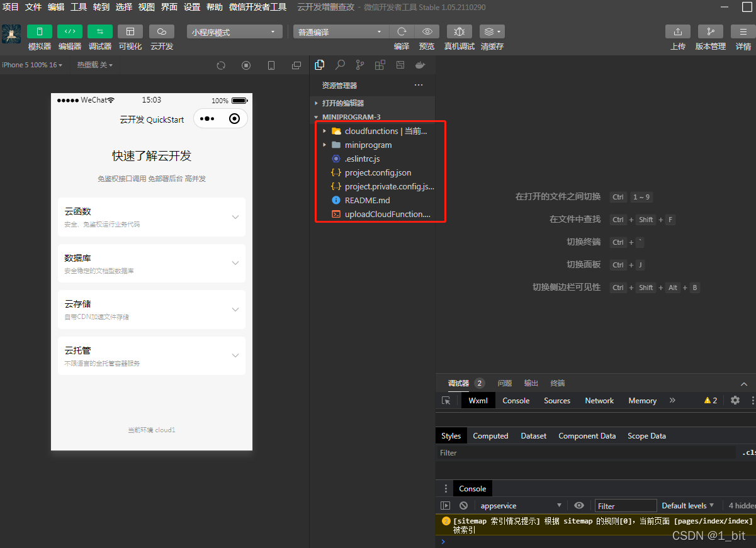
Task: Select the Console devtools tab
Action: (x=516, y=401)
